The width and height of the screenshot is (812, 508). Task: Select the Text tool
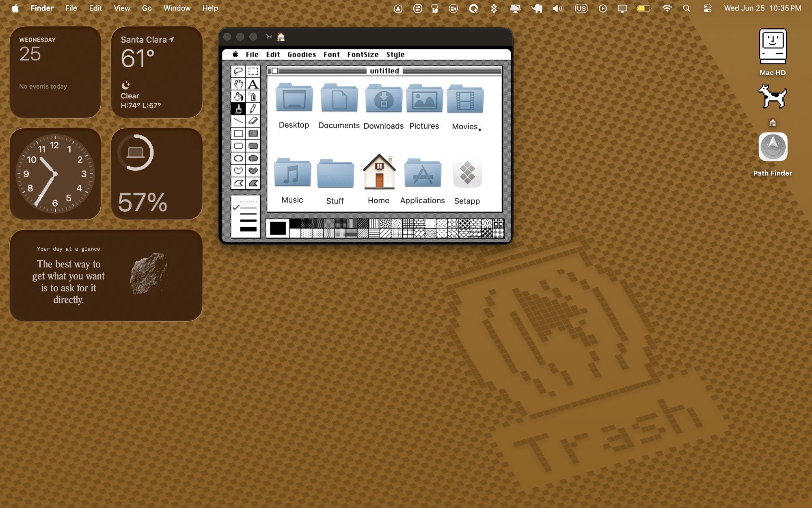coord(253,84)
